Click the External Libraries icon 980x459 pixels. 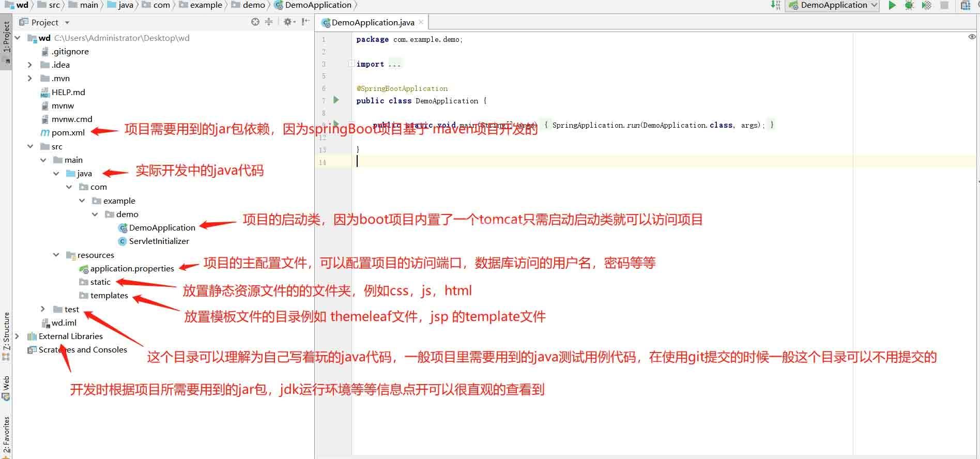tap(32, 336)
